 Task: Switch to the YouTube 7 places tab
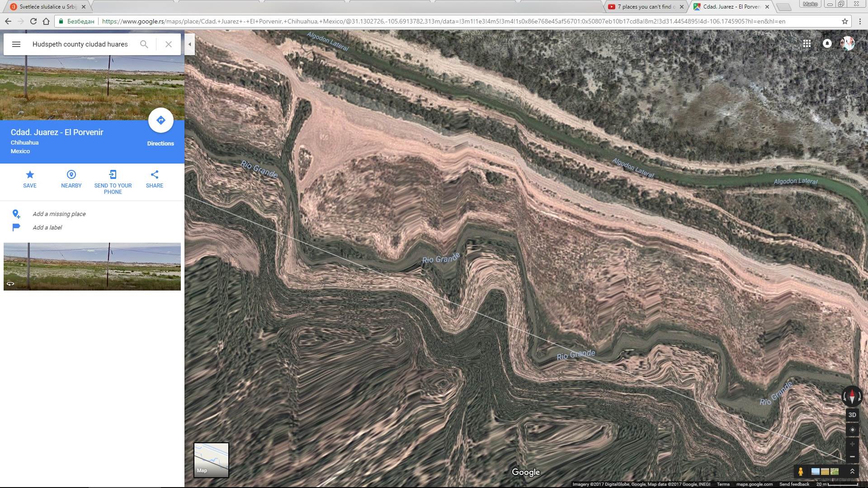[644, 7]
